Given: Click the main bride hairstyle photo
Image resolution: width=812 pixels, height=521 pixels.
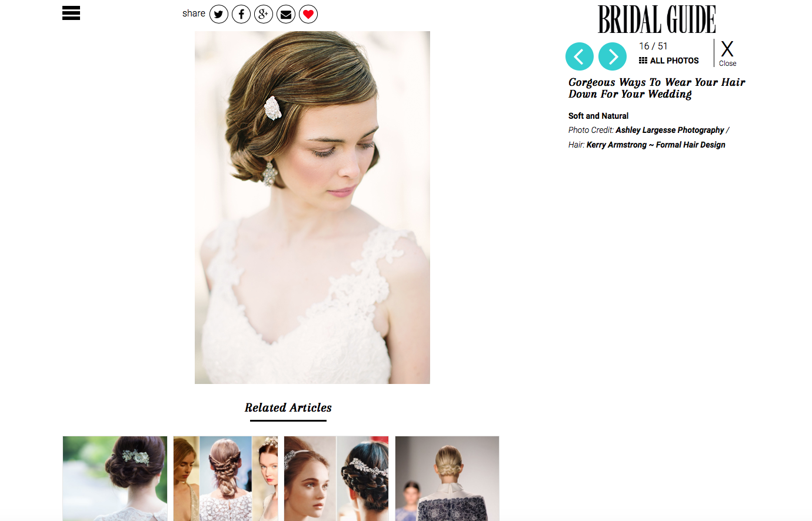Looking at the screenshot, I should [312, 208].
